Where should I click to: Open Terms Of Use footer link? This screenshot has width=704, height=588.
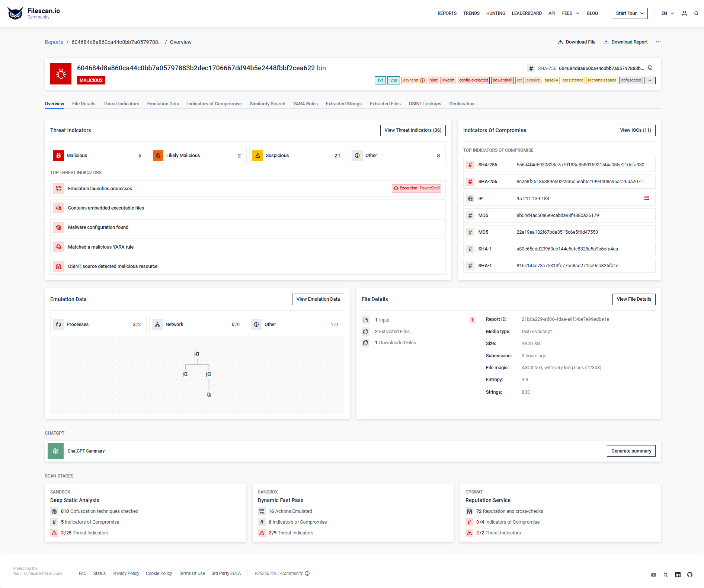click(192, 573)
